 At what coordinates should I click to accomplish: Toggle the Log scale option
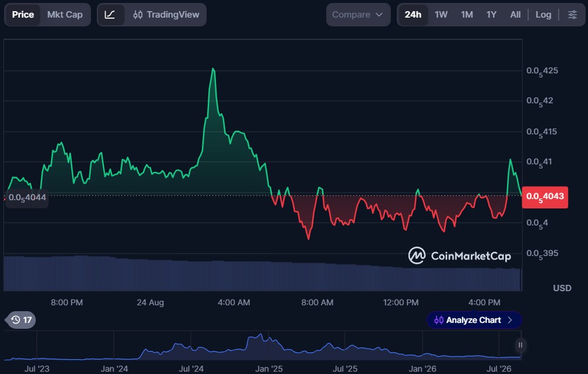point(543,15)
